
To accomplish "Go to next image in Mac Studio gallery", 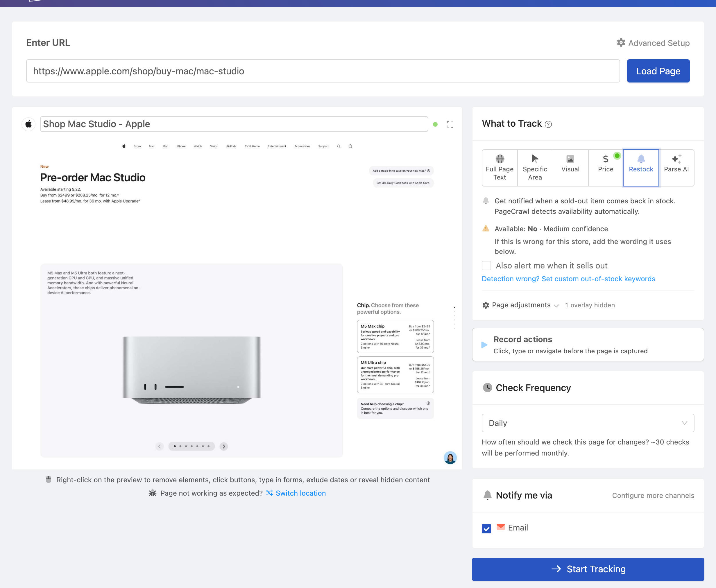I will (x=223, y=447).
